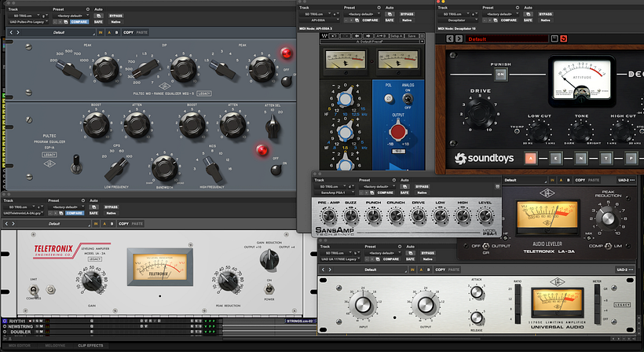Viewport: 644px width, 352px height.
Task: Select Decapitator style E button
Action: (x=556, y=158)
